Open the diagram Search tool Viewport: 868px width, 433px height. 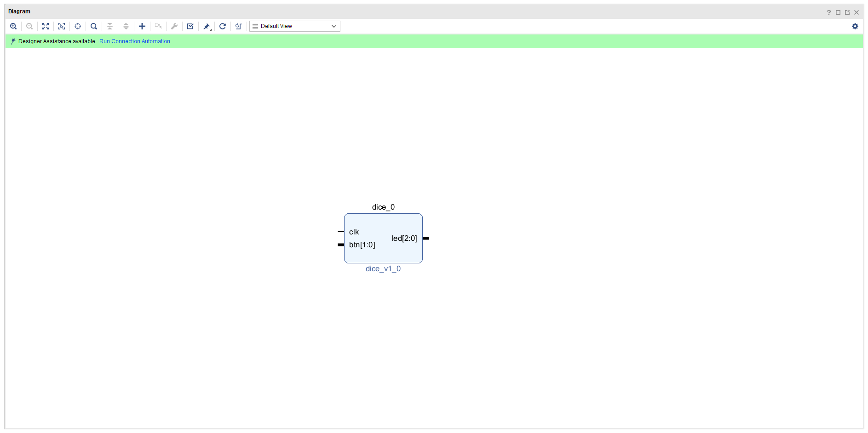[94, 26]
